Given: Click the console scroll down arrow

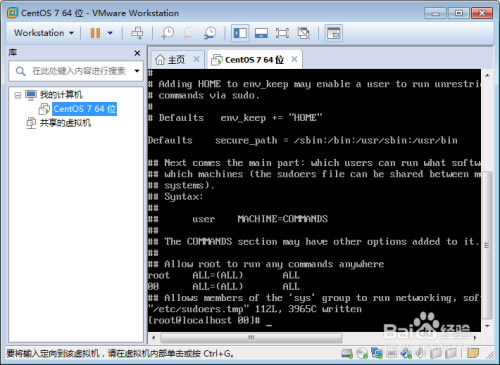Looking at the screenshot, I should point(487,326).
